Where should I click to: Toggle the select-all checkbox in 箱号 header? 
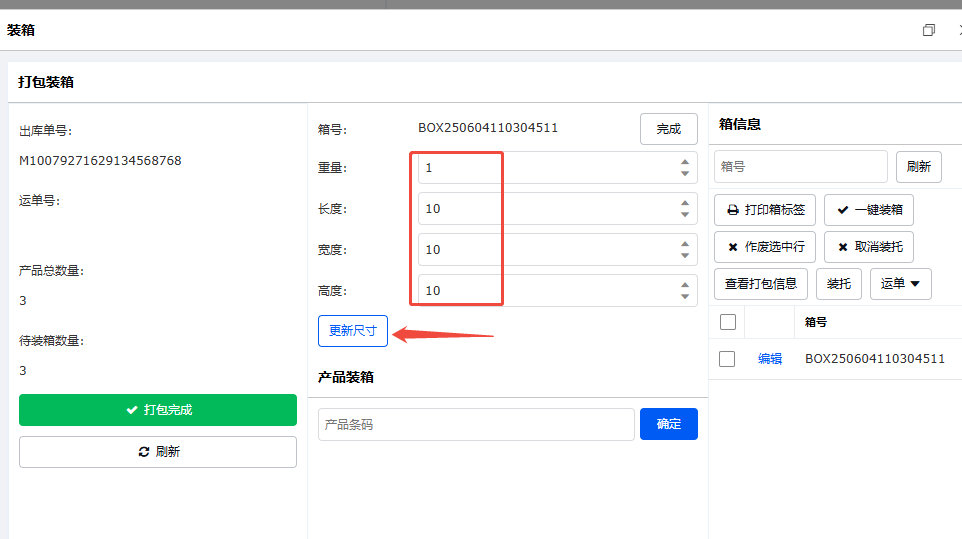tap(728, 322)
